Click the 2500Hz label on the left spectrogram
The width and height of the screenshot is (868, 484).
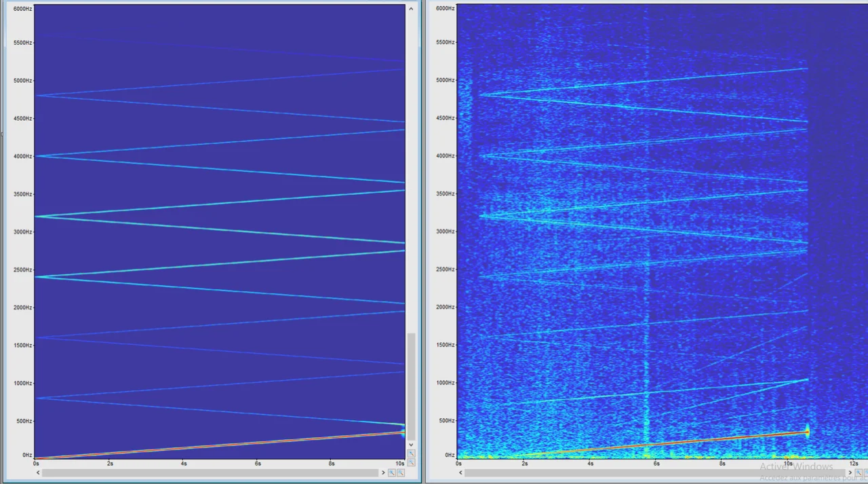coord(22,269)
